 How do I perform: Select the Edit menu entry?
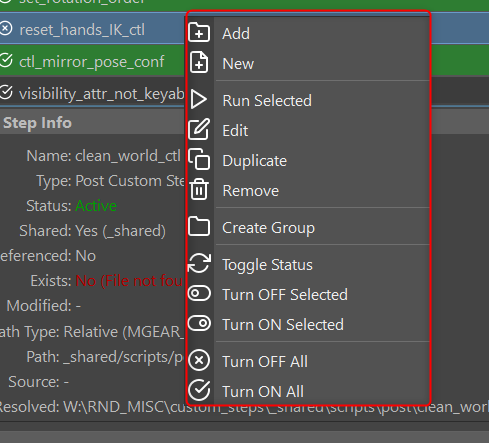pyautogui.click(x=308, y=130)
